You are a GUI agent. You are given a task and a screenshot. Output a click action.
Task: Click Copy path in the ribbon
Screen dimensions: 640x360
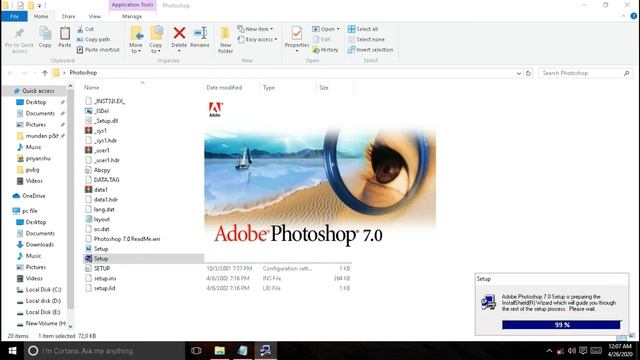[x=93, y=40]
